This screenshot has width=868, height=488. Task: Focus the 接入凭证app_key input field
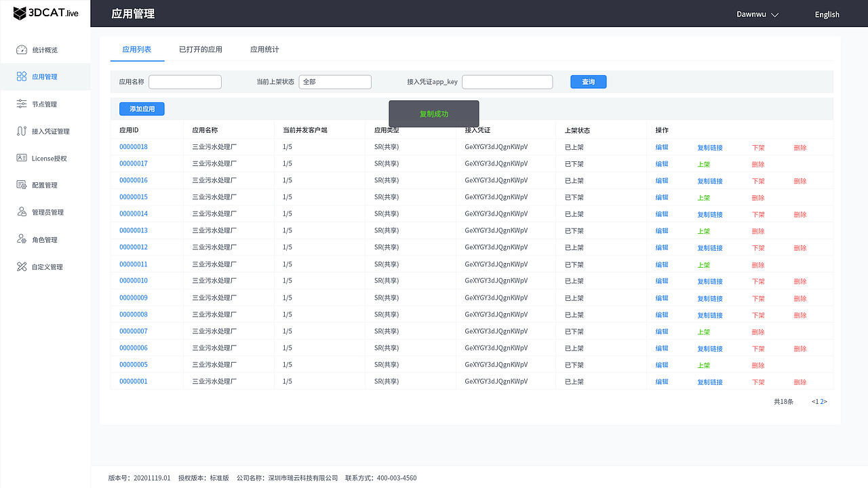[x=507, y=82]
